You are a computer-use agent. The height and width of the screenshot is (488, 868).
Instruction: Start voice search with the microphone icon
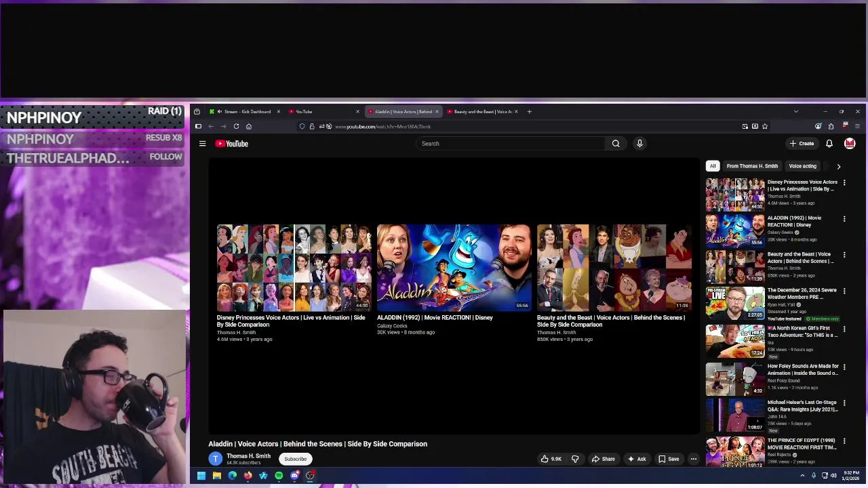pos(639,144)
